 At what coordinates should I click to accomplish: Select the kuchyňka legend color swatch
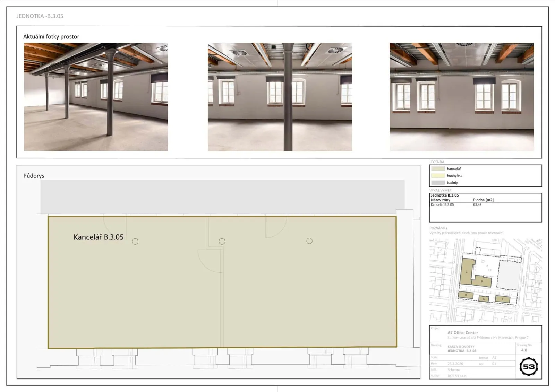pyautogui.click(x=438, y=176)
